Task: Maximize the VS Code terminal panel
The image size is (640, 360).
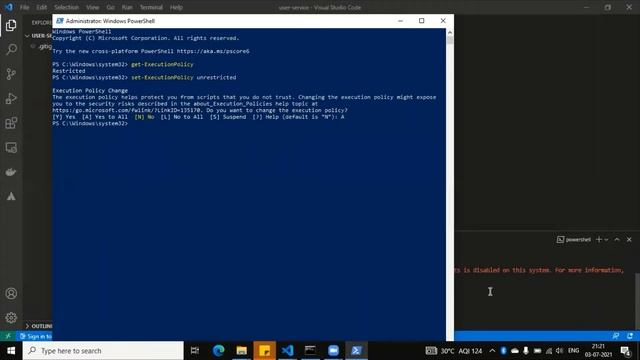Action: 617,240
